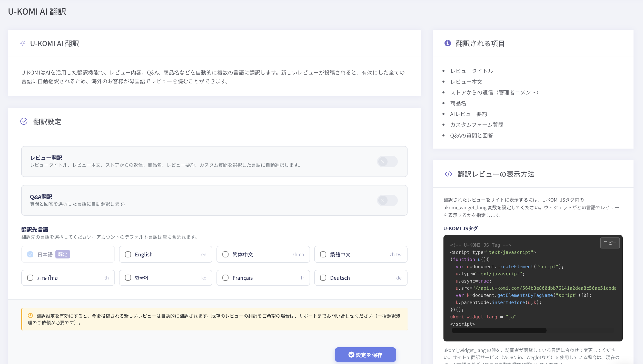Enable the ภาษาไทย translation checkbox
The height and width of the screenshot is (364, 643).
pos(30,278)
